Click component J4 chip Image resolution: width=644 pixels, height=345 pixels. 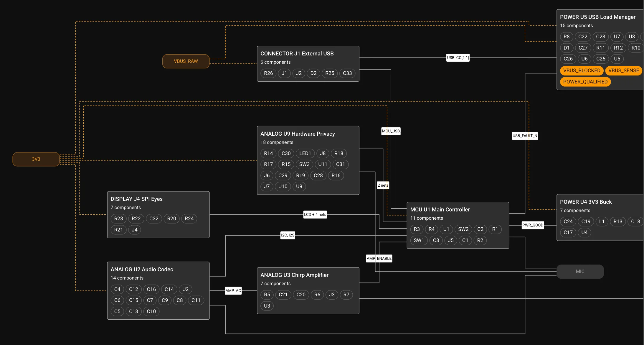(135, 230)
